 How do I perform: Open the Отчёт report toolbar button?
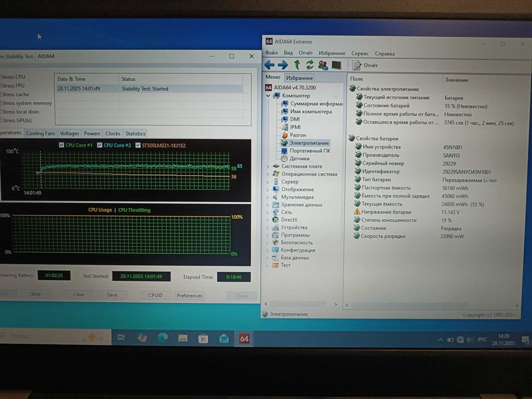[365, 65]
